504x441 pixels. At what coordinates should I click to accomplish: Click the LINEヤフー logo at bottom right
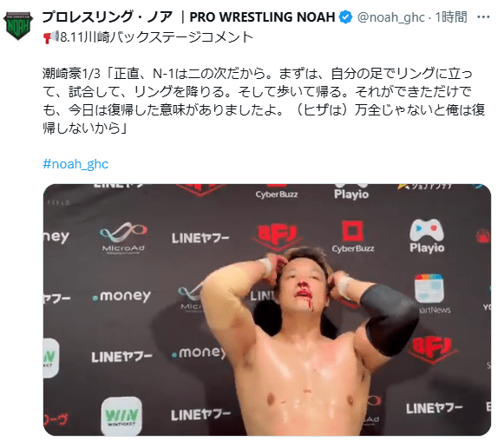(x=434, y=409)
